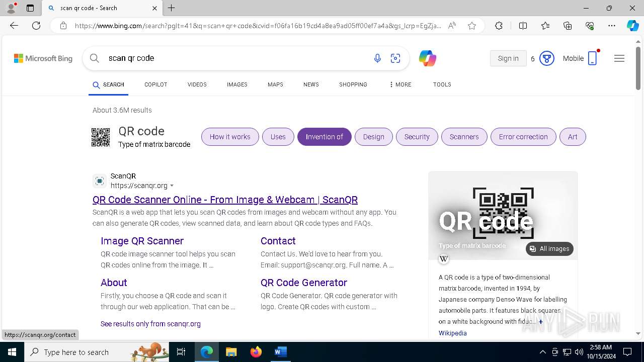This screenshot has width=644, height=362.
Task: Open TOOLS options
Action: point(442,84)
